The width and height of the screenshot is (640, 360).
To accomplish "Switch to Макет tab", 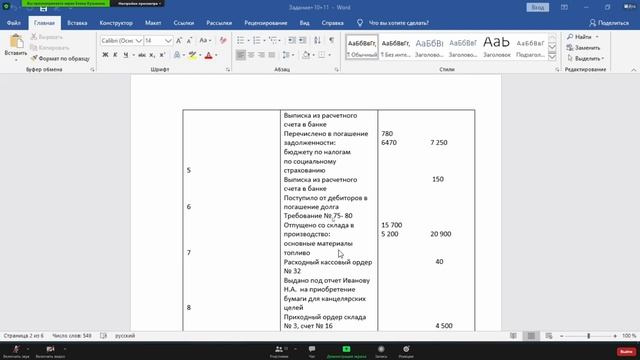I will pyautogui.click(x=153, y=23).
